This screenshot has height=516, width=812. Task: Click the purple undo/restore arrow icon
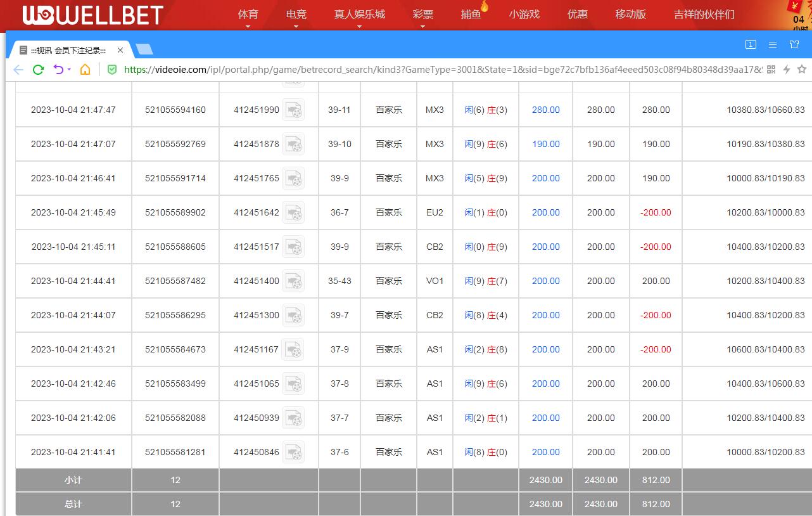59,70
